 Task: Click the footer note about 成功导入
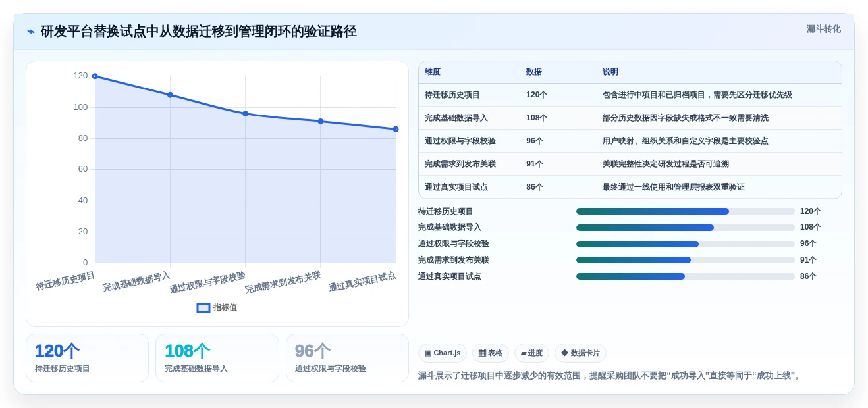pyautogui.click(x=610, y=376)
